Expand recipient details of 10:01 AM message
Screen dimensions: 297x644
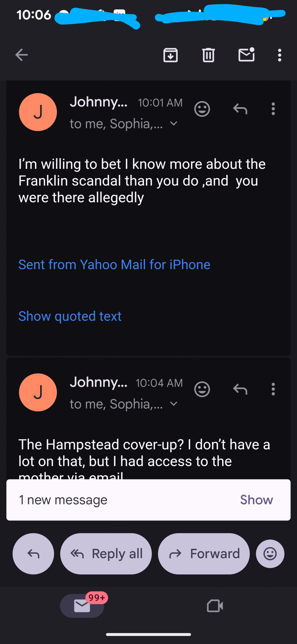174,124
